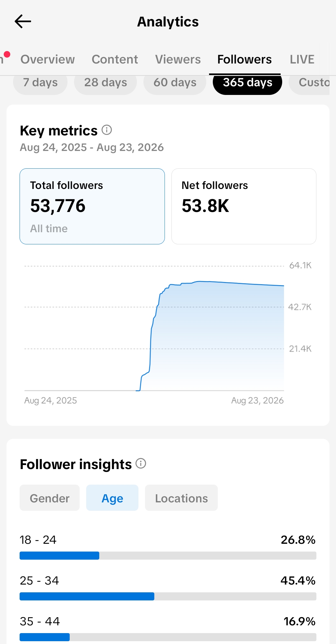This screenshot has height=644, width=336.
Task: Select the 365 days range
Action: (x=247, y=83)
